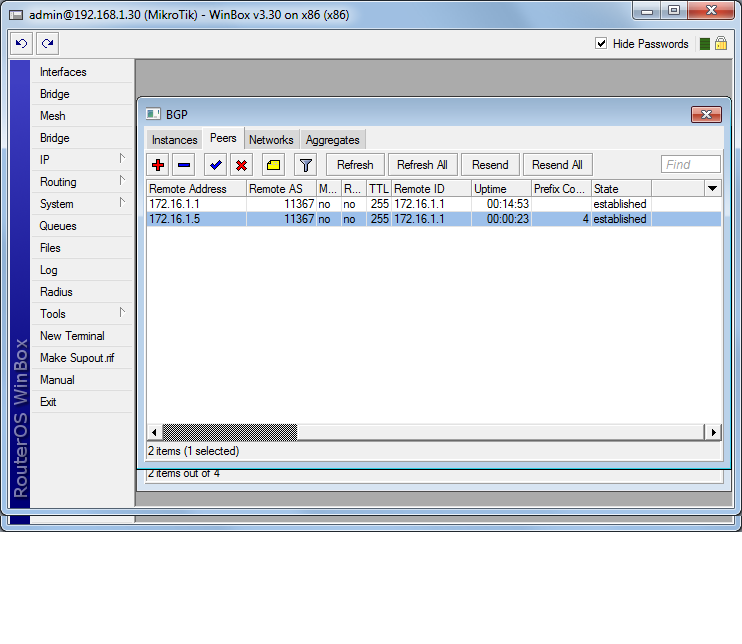Expand the Routing submenu arrow
This screenshot has width=742, height=644.
pos(122,181)
